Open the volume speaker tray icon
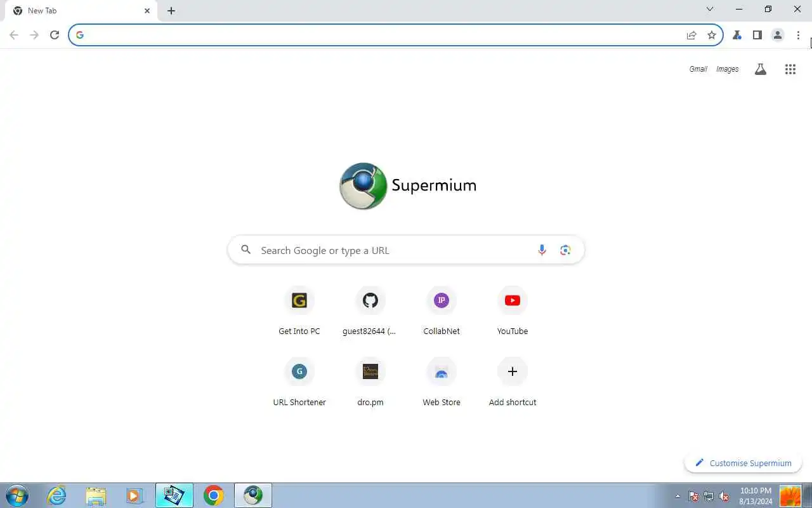 724,496
